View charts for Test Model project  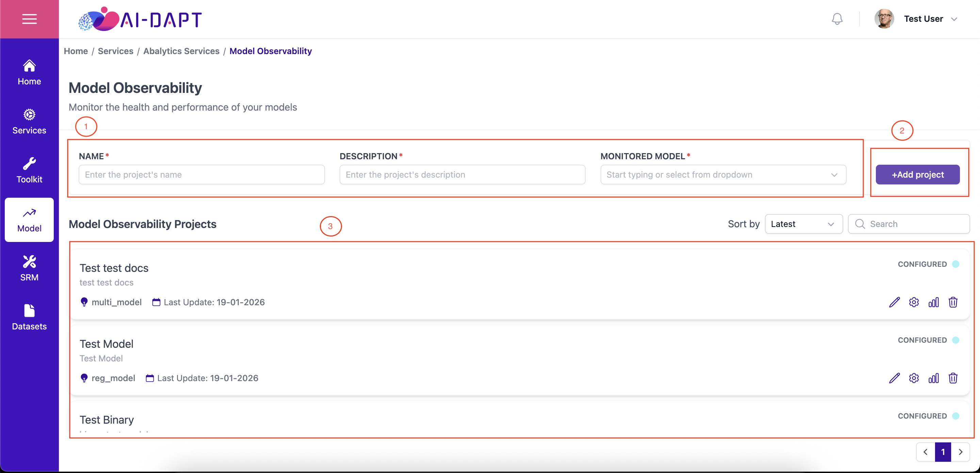click(934, 378)
